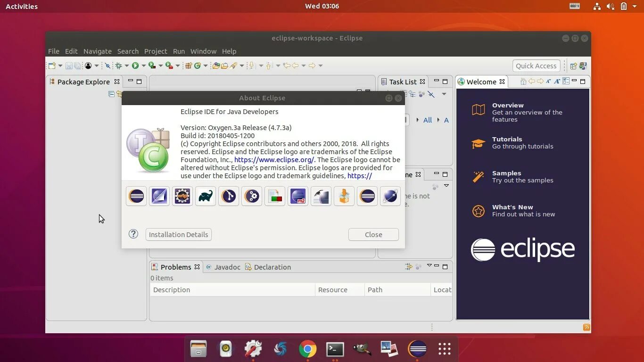
Task: Expand the Run dropdown arrow
Action: (x=143, y=66)
